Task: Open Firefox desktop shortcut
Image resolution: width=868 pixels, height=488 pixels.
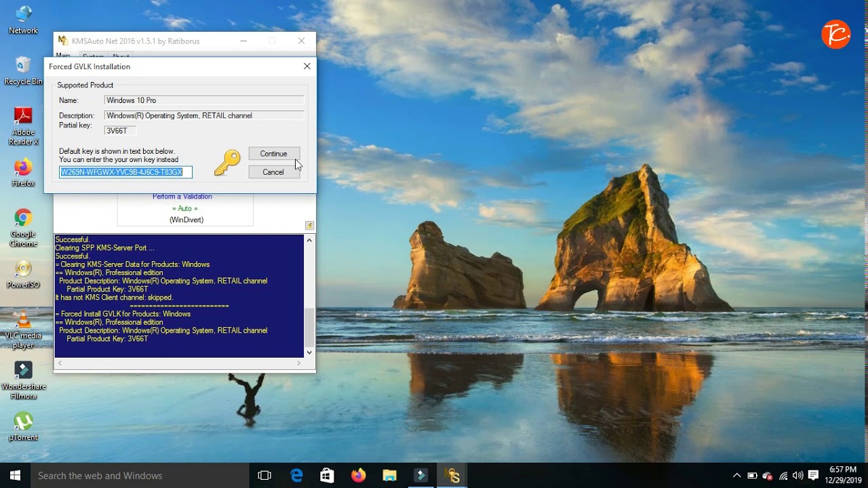Action: [x=23, y=173]
